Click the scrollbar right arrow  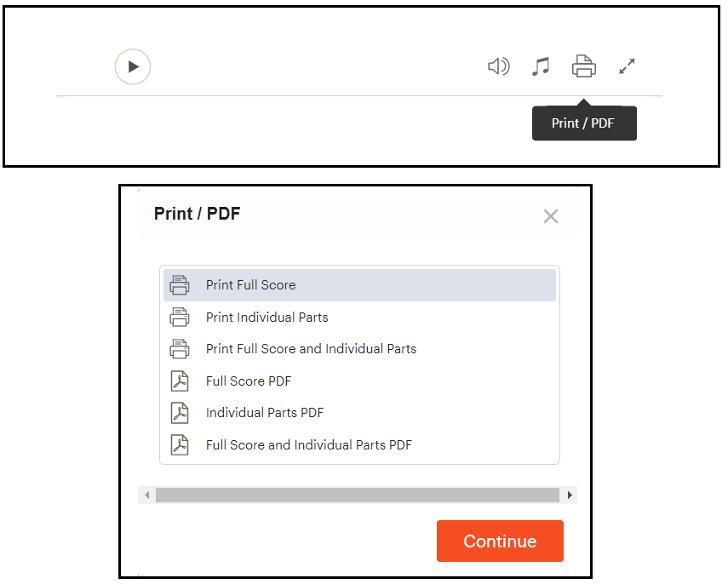click(570, 495)
